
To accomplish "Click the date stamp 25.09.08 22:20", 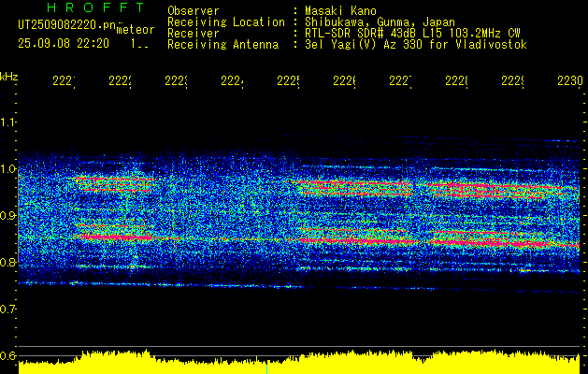I will point(64,44).
